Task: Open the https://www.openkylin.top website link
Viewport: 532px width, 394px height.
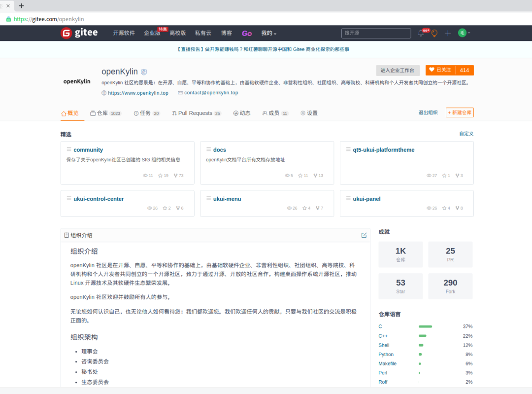Action: pos(138,93)
